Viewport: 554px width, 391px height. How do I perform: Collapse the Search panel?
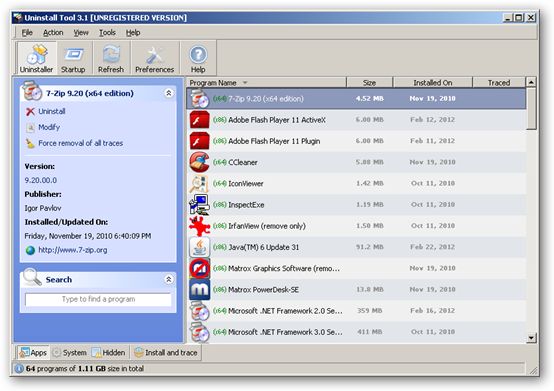(169, 279)
